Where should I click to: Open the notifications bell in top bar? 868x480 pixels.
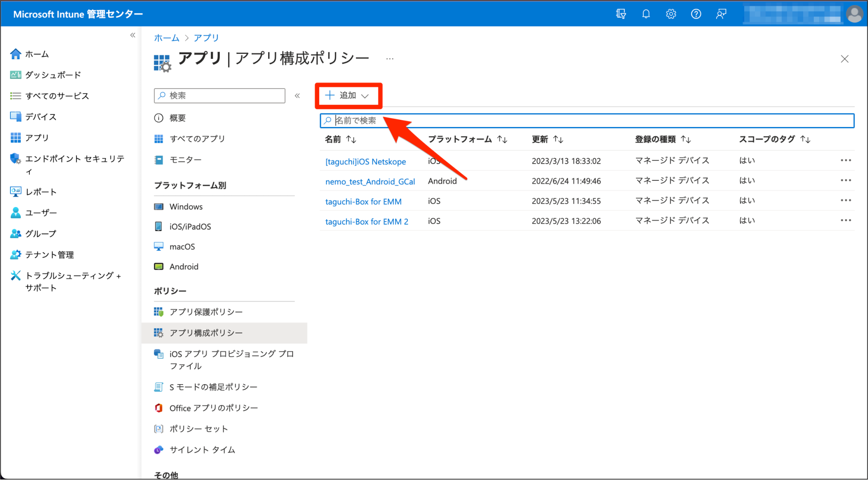click(646, 14)
